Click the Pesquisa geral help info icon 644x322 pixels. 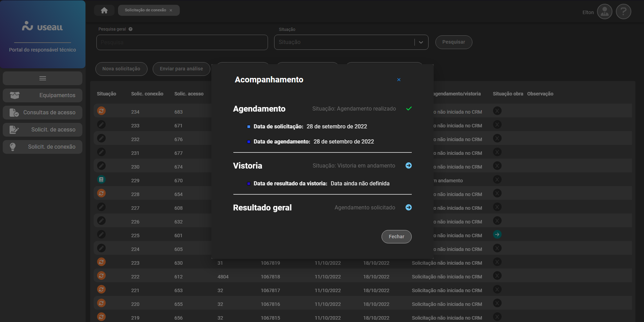130,29
